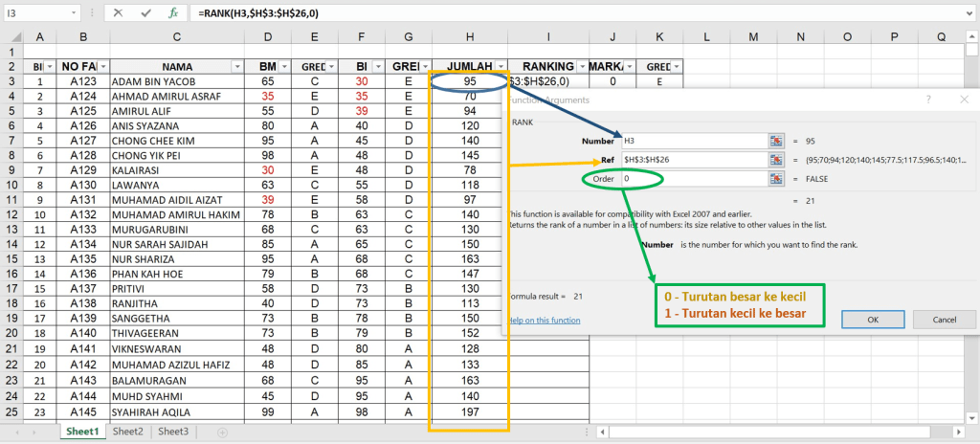Switch to the Sheet2 tab
The image size is (980, 444).
(x=128, y=433)
